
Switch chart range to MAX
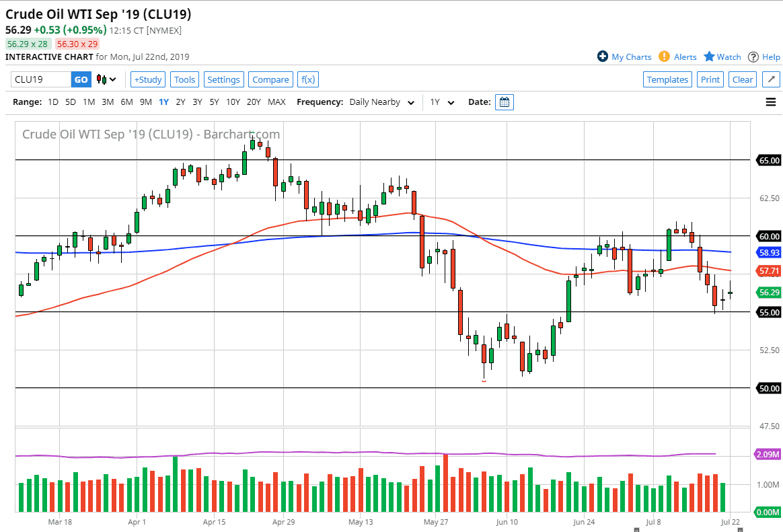[x=276, y=102]
